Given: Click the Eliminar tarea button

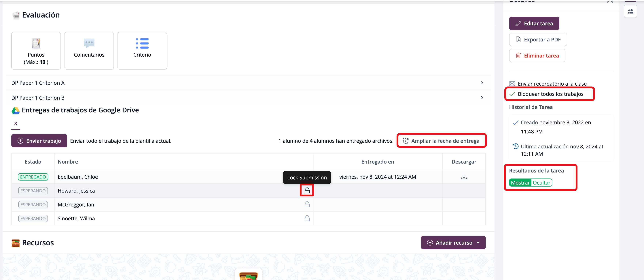Looking at the screenshot, I should (x=537, y=55).
